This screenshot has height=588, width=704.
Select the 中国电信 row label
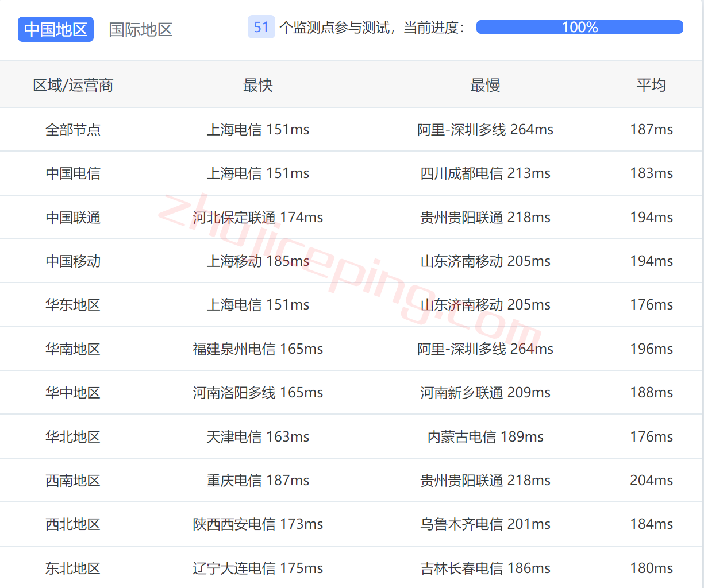[73, 173]
